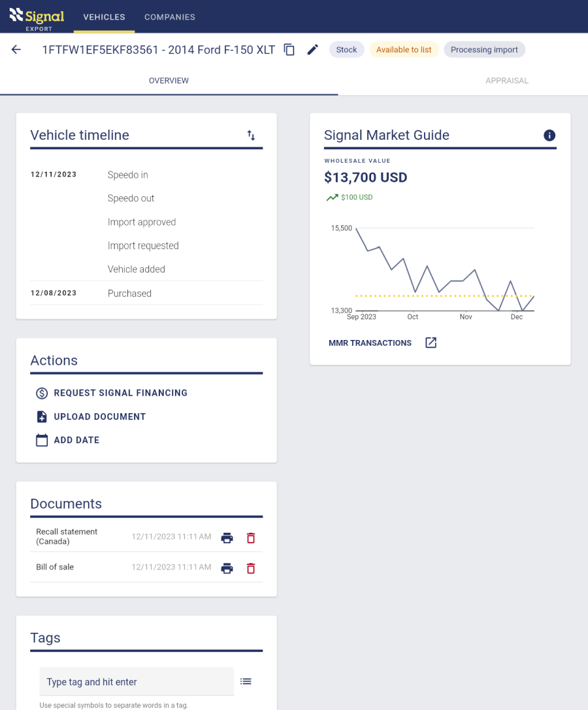Click the Signal Export logo
This screenshot has height=710, width=588.
point(36,17)
